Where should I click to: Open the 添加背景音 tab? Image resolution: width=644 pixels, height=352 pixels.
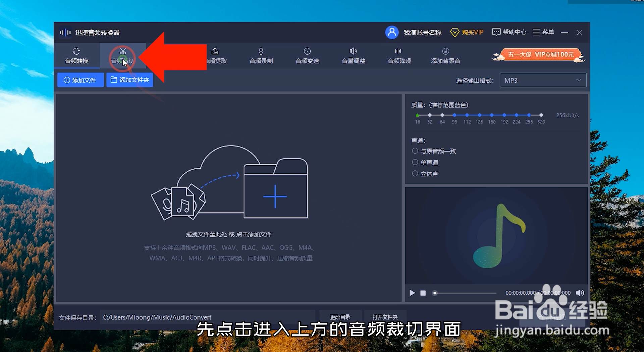click(445, 56)
